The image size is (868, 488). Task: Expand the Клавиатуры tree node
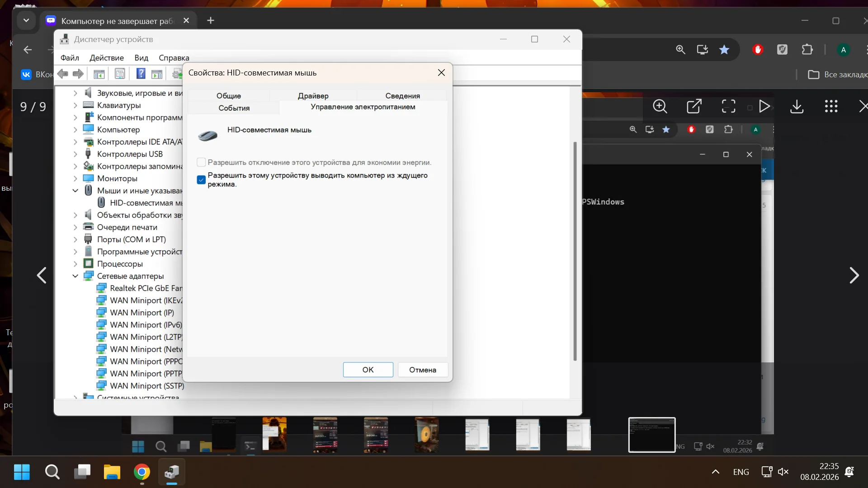[x=75, y=105]
